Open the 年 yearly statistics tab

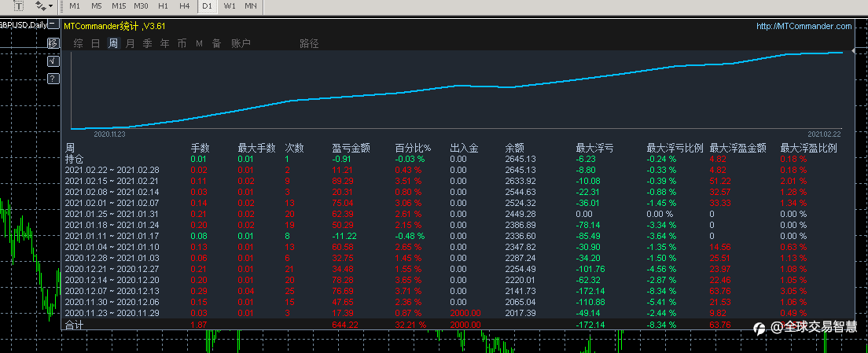click(164, 44)
